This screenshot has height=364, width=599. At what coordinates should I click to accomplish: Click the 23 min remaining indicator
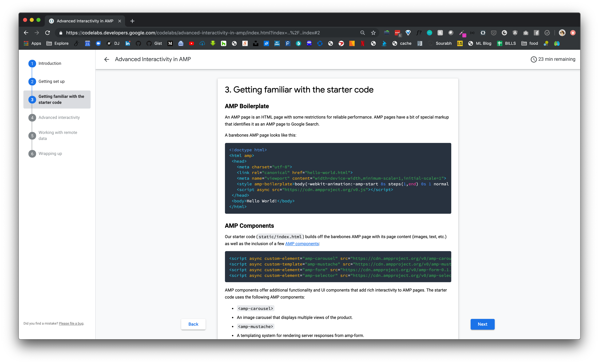click(x=553, y=59)
